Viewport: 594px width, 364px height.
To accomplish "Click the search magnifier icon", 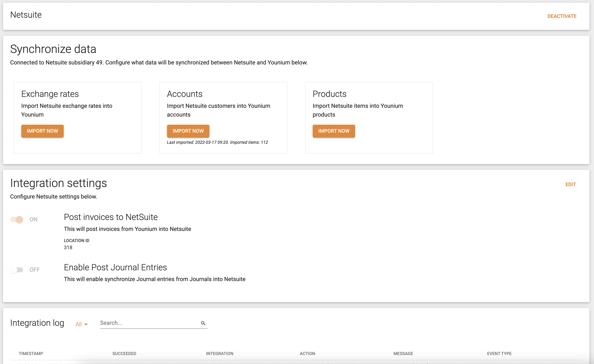I will 203,323.
